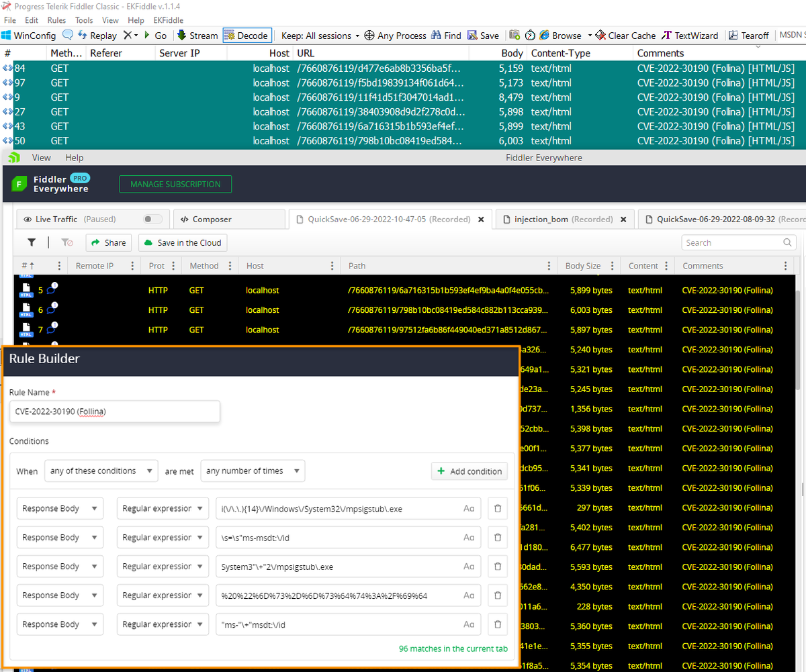The width and height of the screenshot is (806, 672).
Task: Click the HTML file icon of session 6
Action: click(x=26, y=309)
